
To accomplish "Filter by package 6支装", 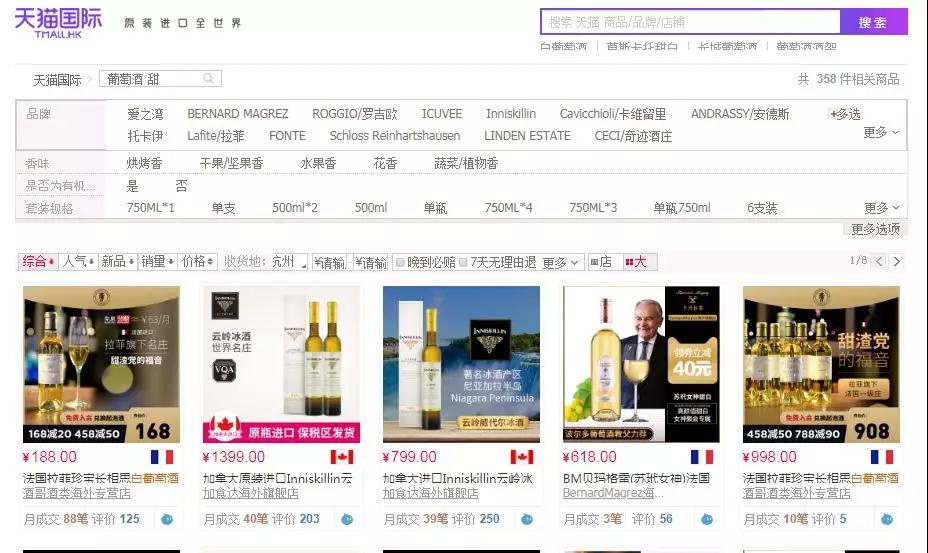I will [x=762, y=208].
